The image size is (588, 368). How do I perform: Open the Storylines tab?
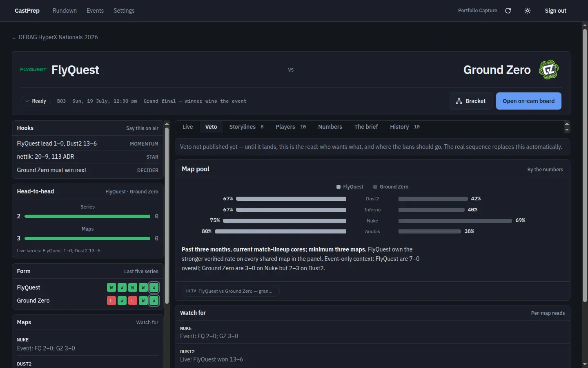tap(246, 127)
